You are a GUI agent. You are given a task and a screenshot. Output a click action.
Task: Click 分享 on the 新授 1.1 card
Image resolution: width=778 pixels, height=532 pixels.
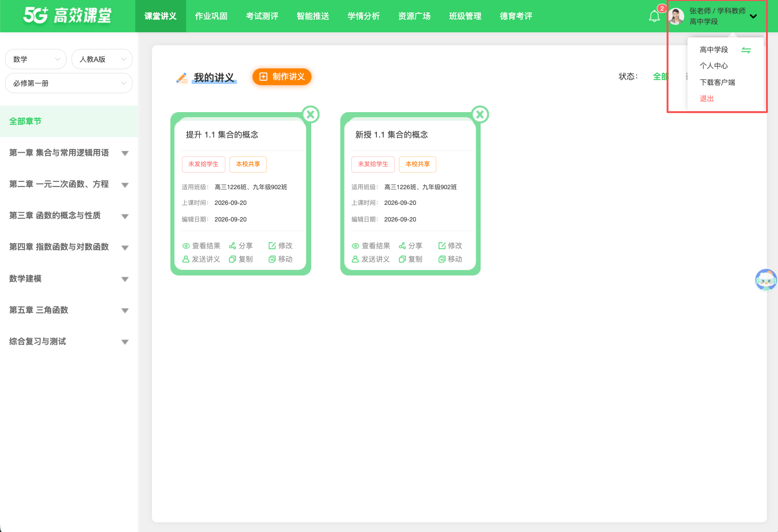410,246
